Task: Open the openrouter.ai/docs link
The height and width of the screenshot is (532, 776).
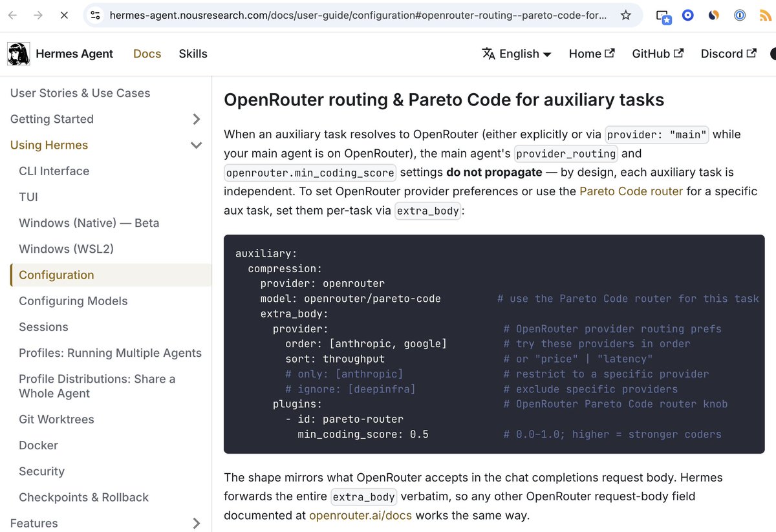Action: pyautogui.click(x=360, y=515)
